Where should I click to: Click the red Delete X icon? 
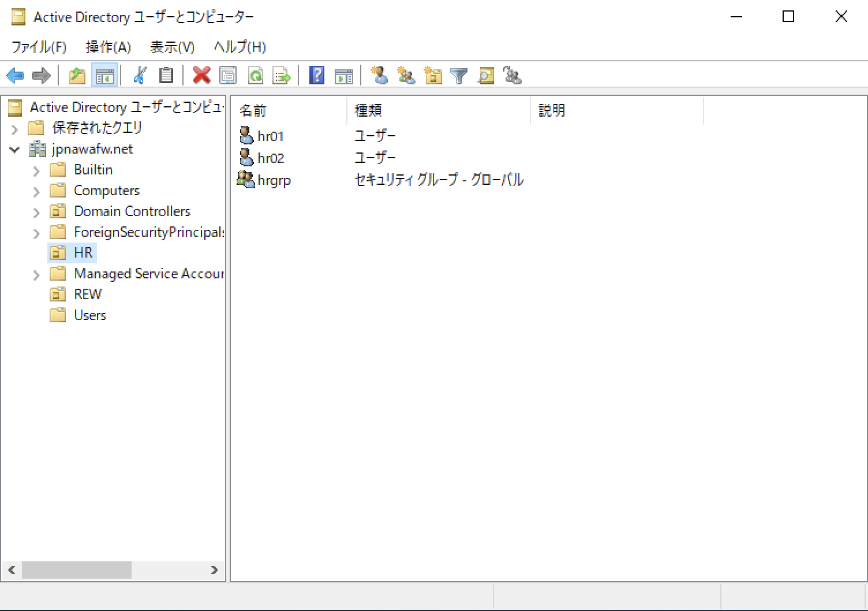click(201, 75)
